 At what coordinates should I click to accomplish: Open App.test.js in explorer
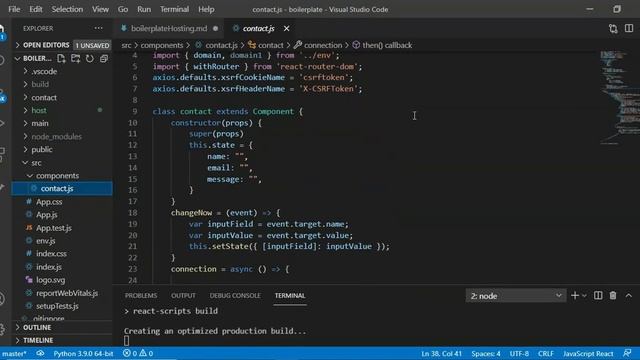53,228
